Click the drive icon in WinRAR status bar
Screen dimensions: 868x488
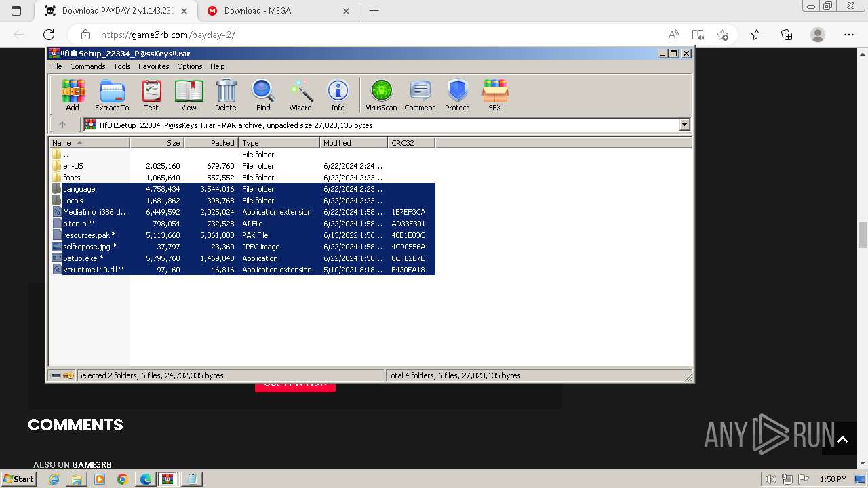(x=56, y=375)
